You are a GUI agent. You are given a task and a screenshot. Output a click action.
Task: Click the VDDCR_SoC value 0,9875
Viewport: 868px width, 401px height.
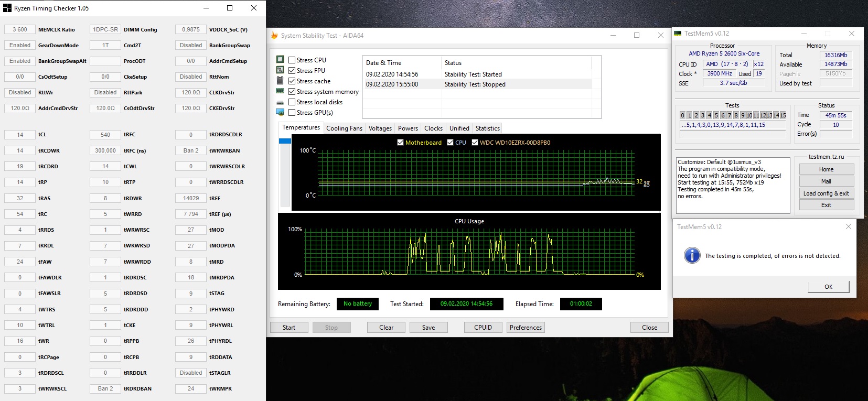coord(191,29)
